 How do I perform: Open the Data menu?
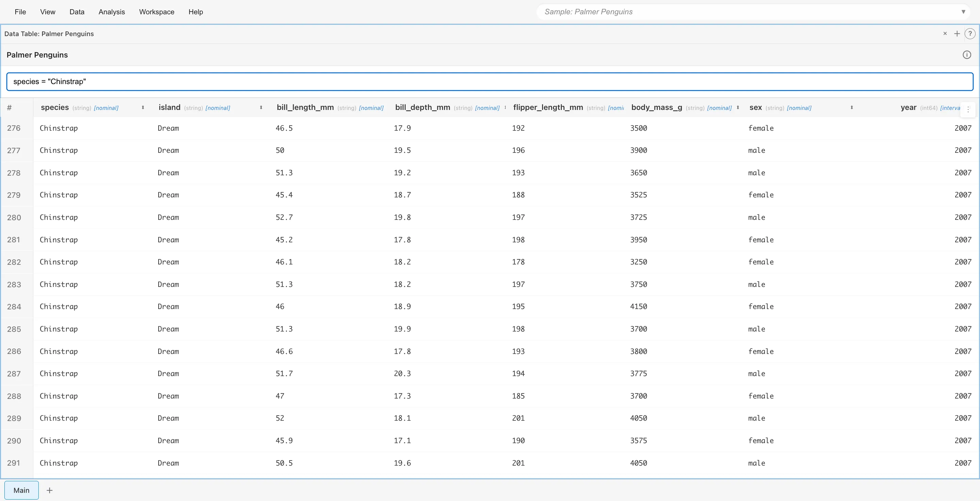point(77,12)
